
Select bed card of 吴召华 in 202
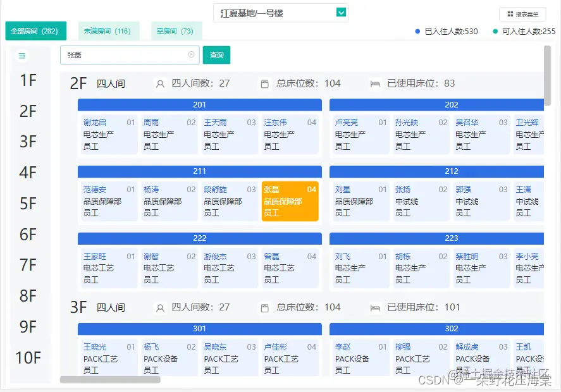click(481, 134)
